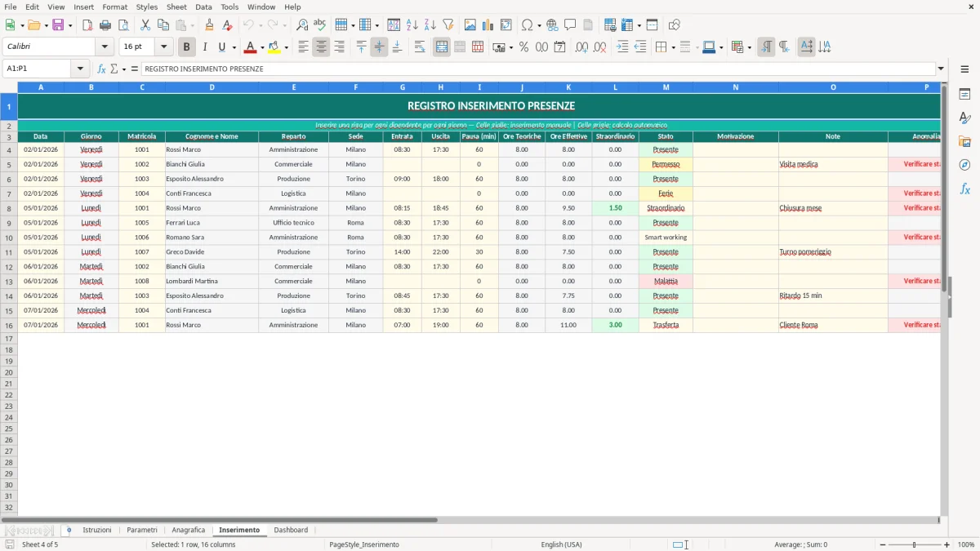Toggle Align Right
Viewport: 980px width, 551px height.
tap(339, 47)
